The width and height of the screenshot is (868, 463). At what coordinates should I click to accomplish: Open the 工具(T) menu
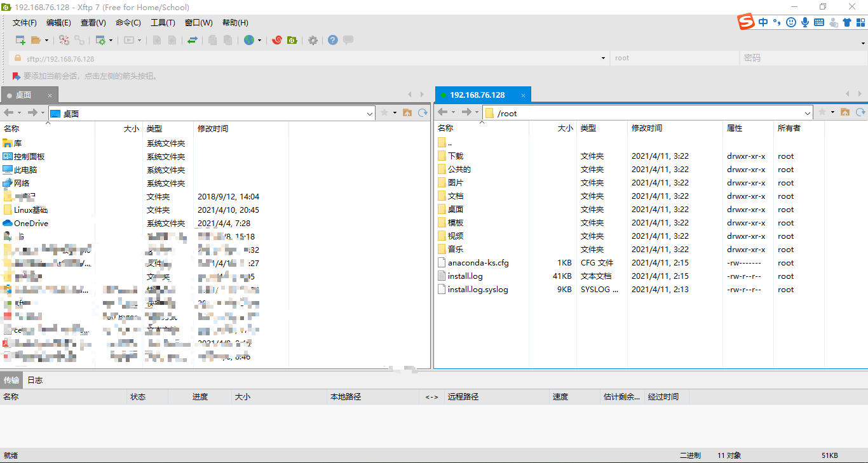pyautogui.click(x=163, y=22)
